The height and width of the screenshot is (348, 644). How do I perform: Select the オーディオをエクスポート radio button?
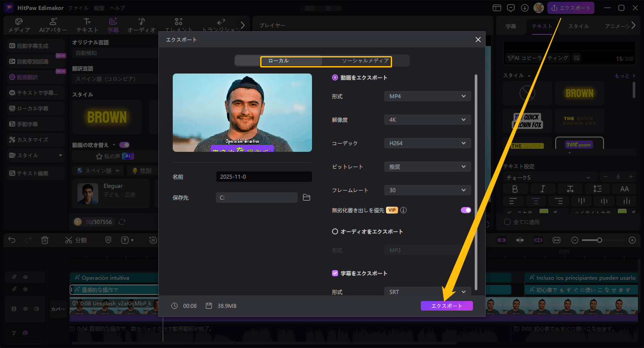[335, 231]
